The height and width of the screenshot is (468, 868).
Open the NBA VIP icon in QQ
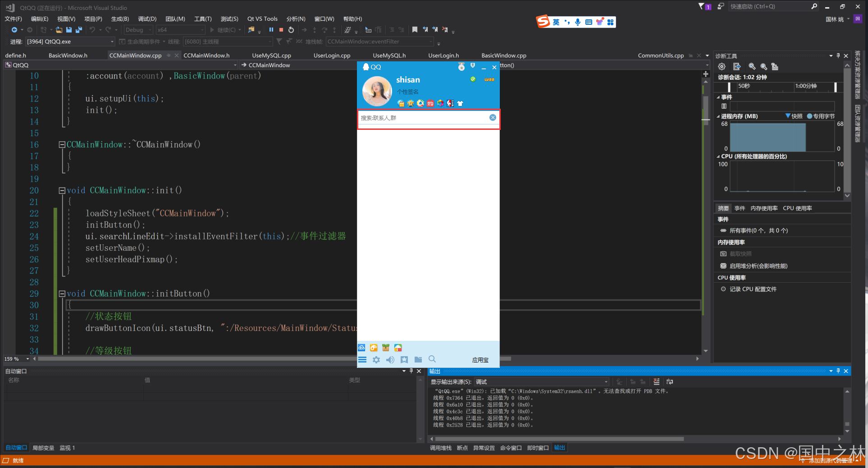point(450,103)
